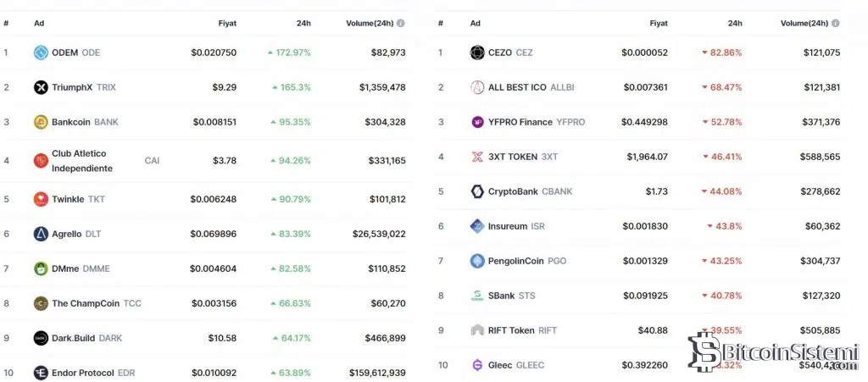
Task: Click the Bankcoin logo icon
Action: (40, 122)
